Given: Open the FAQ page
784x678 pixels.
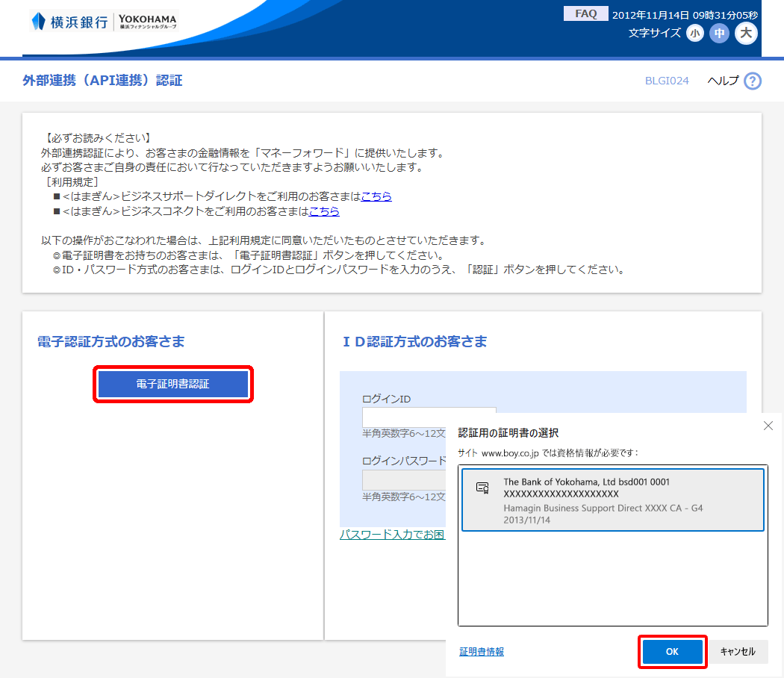Looking at the screenshot, I should tap(585, 13).
